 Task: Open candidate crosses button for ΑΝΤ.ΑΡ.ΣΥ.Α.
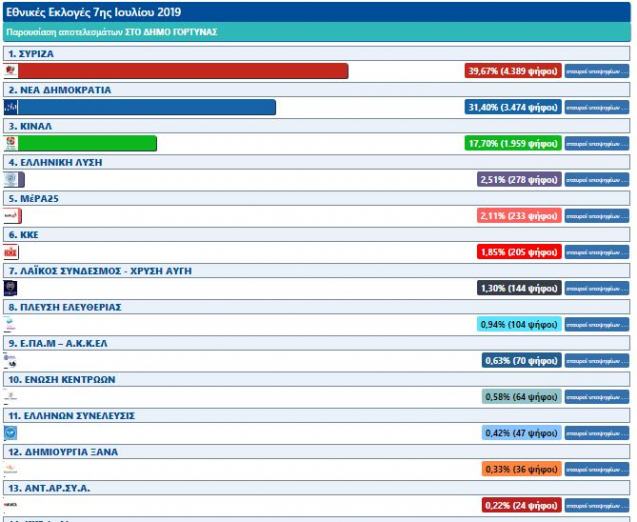pos(597,505)
